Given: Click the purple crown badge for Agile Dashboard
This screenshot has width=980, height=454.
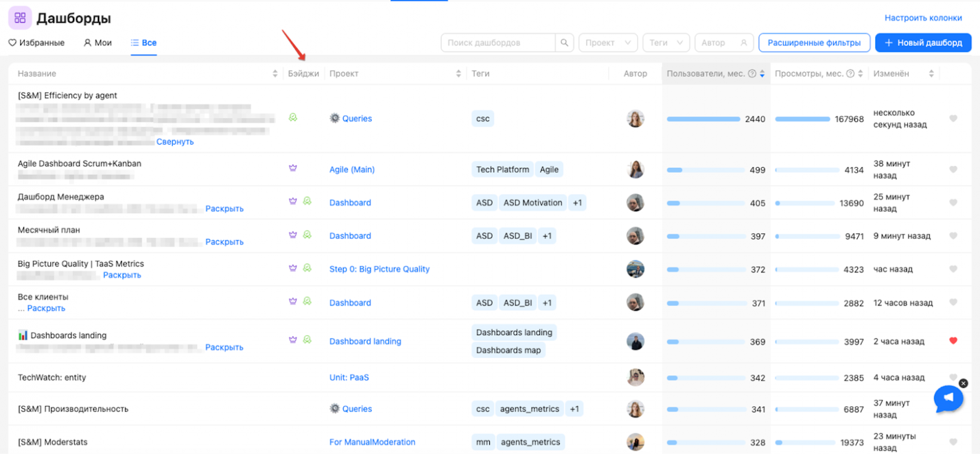Looking at the screenshot, I should 292,168.
